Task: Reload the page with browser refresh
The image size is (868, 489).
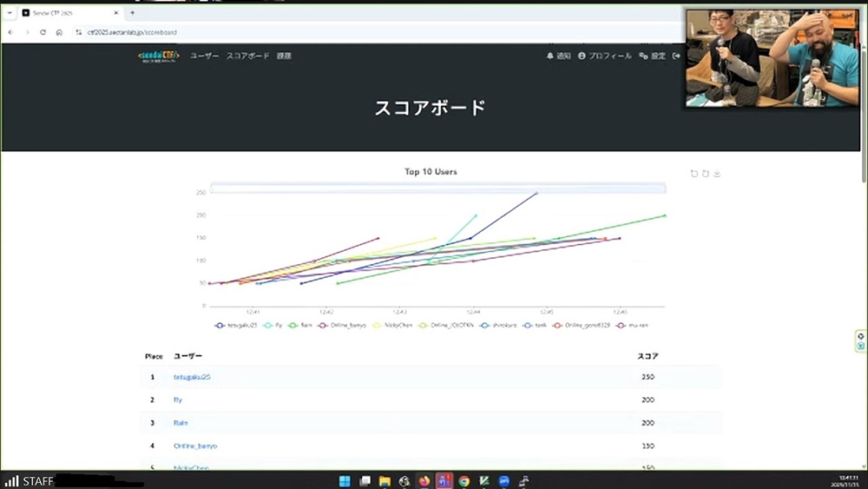Action: [x=43, y=32]
